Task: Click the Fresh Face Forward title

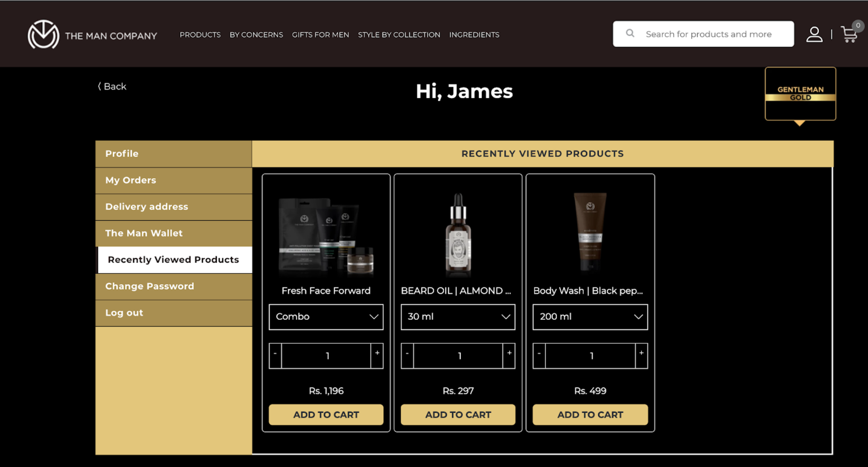Action: tap(326, 291)
